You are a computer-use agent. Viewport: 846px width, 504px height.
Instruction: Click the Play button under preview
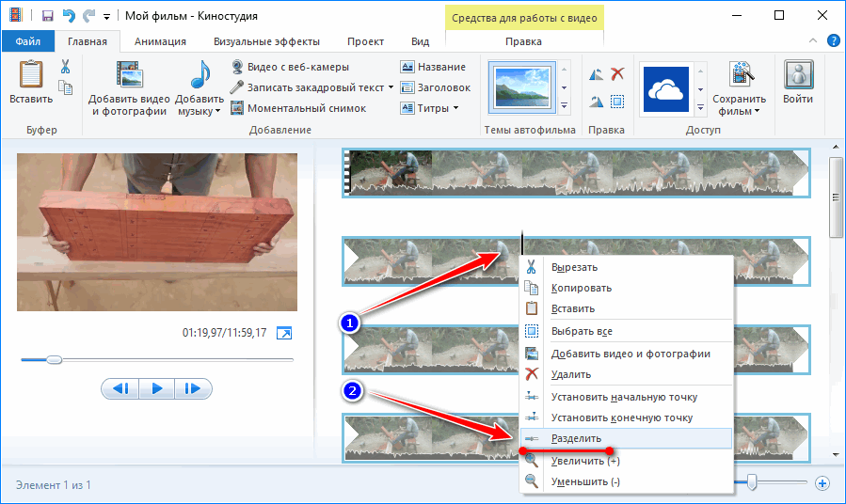coord(156,388)
